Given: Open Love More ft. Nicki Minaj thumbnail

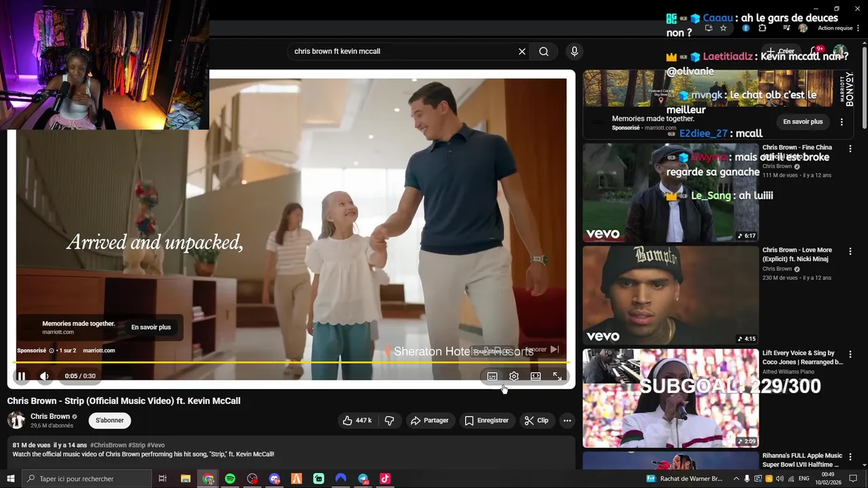Looking at the screenshot, I should click(x=671, y=296).
